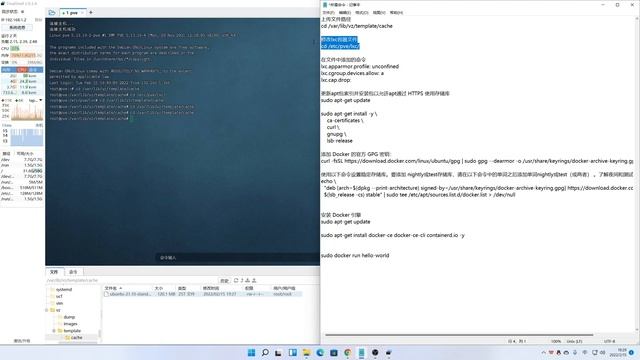
Task: Click the command input field in terminal
Action: point(238,258)
